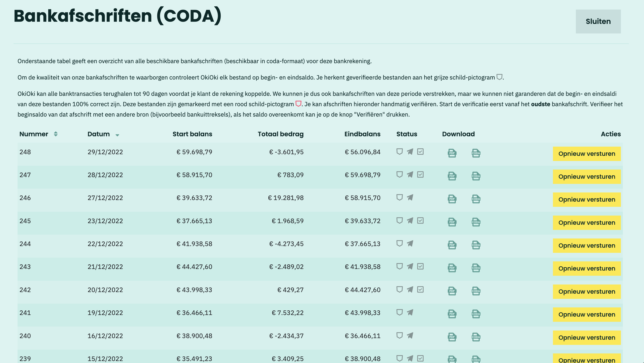The image size is (644, 363).
Task: Sort by the Datum column header
Action: tap(98, 134)
